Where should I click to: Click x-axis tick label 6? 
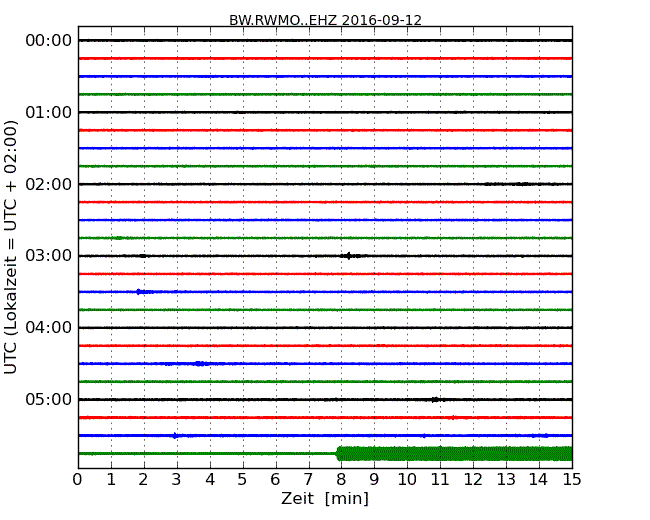275,479
